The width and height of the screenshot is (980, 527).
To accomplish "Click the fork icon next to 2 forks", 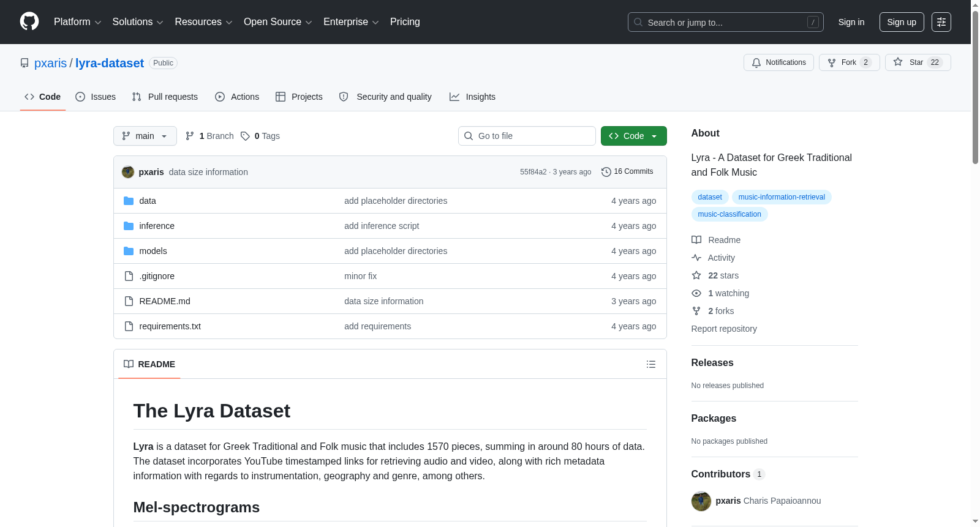I will point(696,311).
